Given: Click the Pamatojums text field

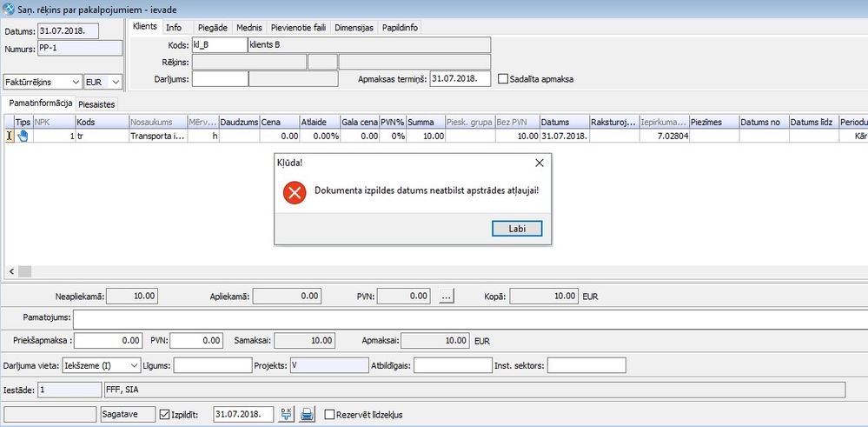Looking at the screenshot, I should coord(471,319).
